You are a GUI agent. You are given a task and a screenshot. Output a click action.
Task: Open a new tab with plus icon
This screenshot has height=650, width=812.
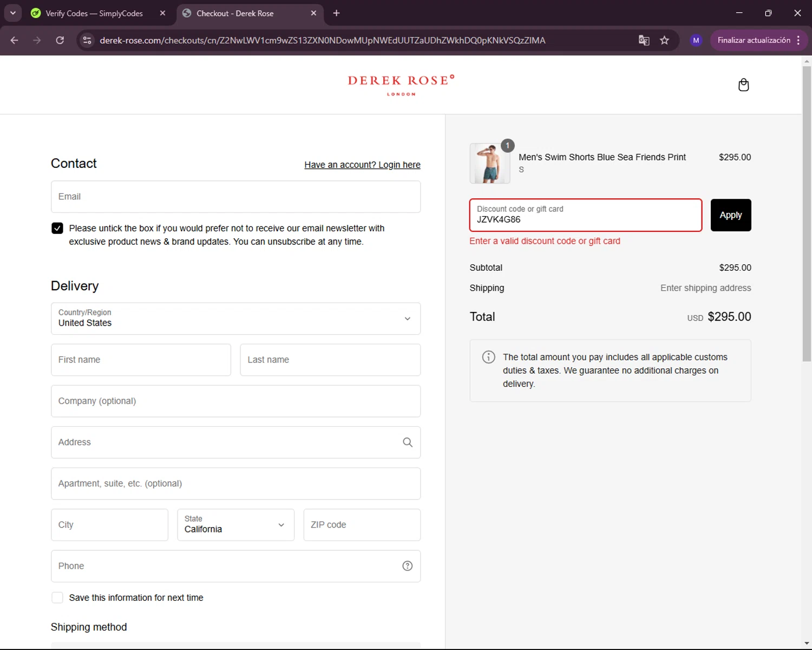pyautogui.click(x=336, y=13)
